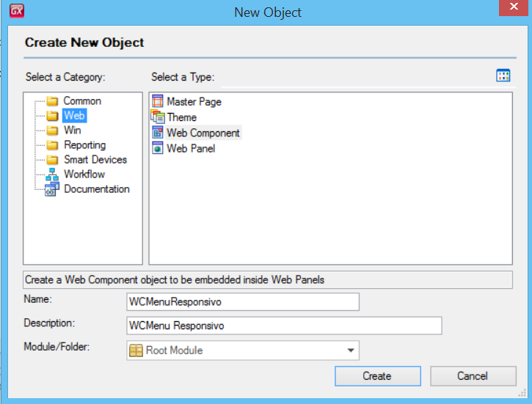Choose the Web Panel type icon
Image resolution: width=532 pixels, height=404 pixels.
click(158, 148)
